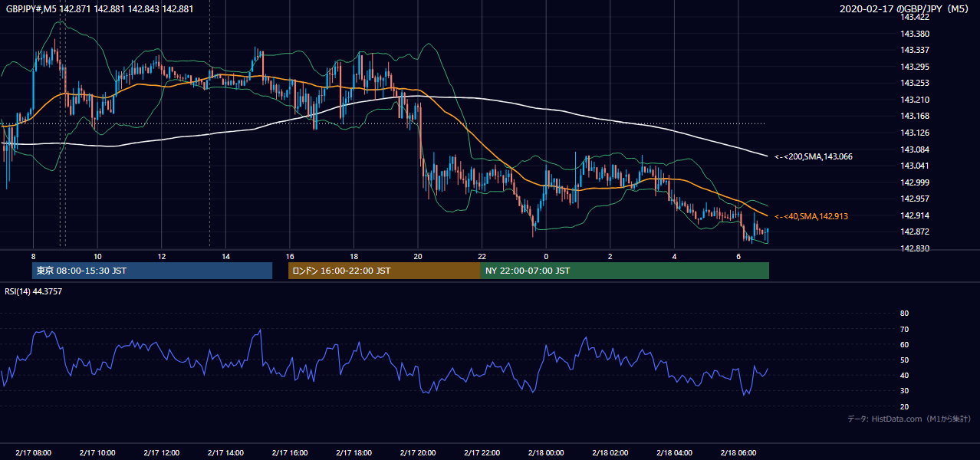
Task: Select the NY 22:00-07:00 JST session bar
Action: [625, 271]
